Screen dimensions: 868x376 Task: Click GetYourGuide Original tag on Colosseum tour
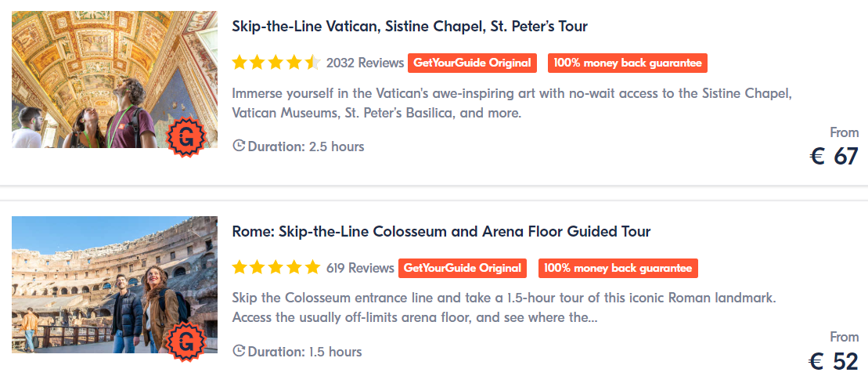pos(463,268)
